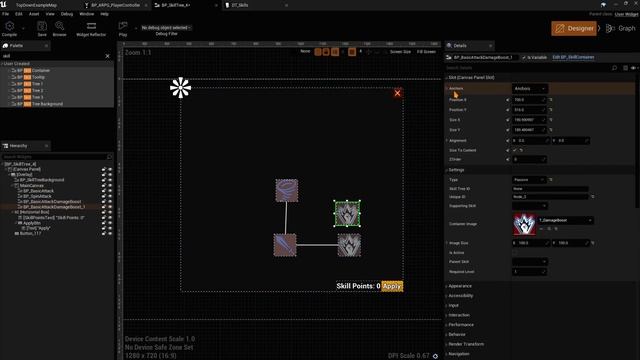The width and height of the screenshot is (640, 360).
Task: Open the Debug menu
Action: [x=67, y=14]
